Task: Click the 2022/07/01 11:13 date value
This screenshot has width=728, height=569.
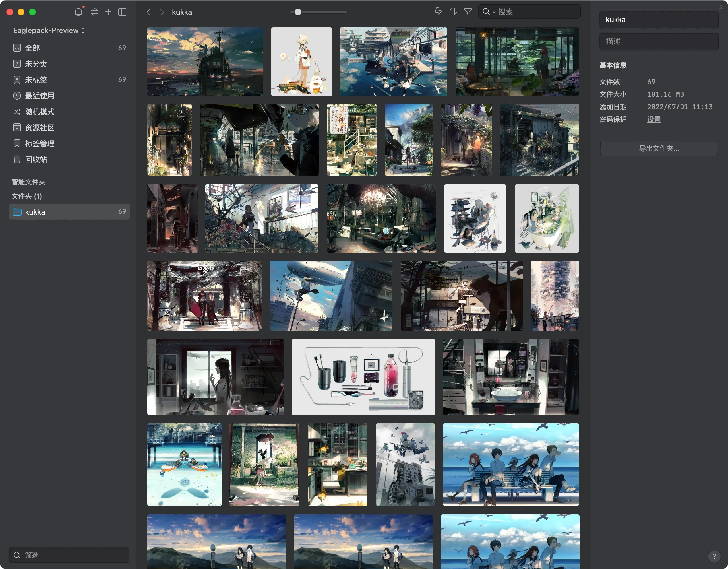Action: click(x=680, y=107)
